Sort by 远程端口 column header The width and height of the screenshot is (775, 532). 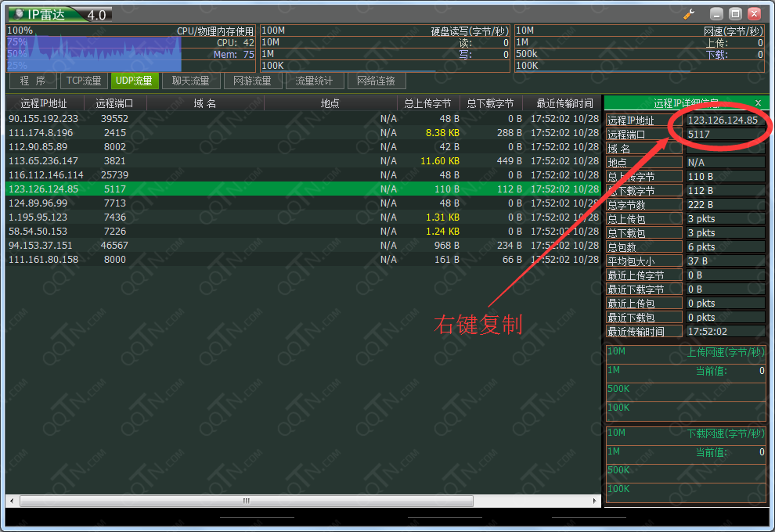click(x=114, y=103)
